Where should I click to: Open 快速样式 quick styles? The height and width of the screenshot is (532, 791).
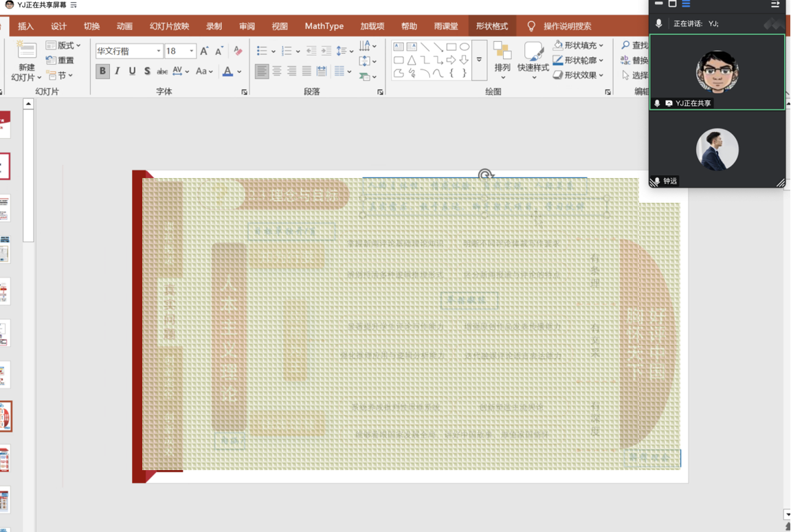point(533,60)
